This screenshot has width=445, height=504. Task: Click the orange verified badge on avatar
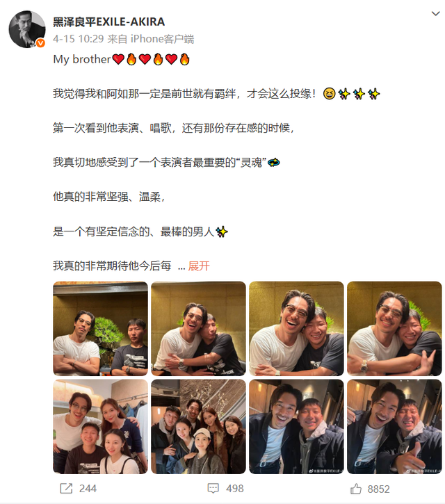tap(40, 42)
